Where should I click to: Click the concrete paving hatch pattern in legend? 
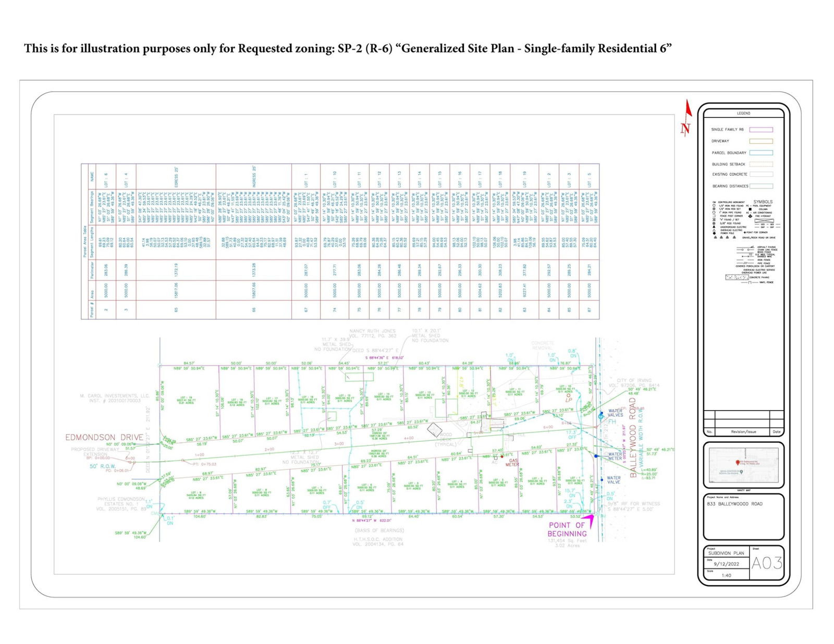[737, 277]
